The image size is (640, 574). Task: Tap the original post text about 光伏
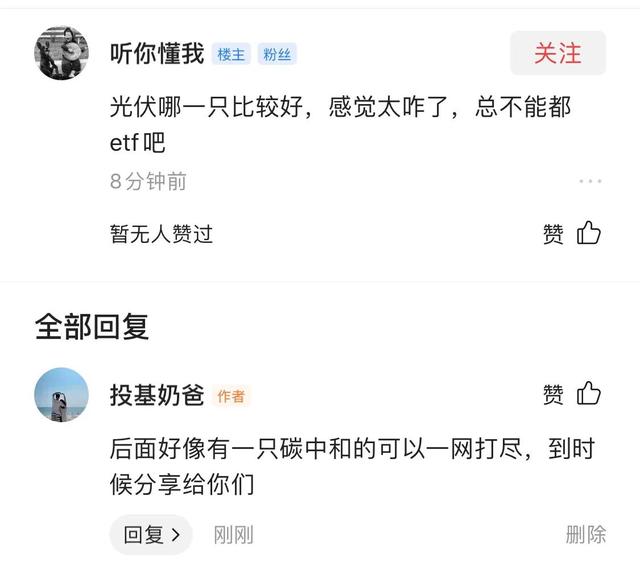[x=340, y=124]
